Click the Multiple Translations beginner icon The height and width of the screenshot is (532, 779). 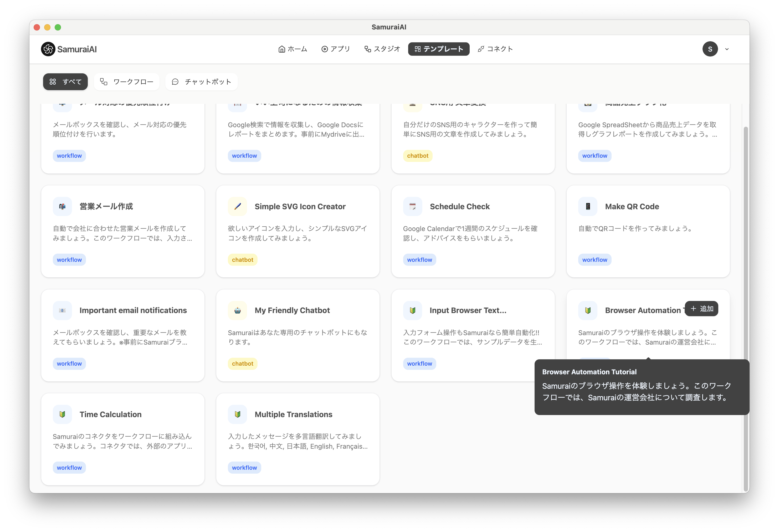click(x=237, y=414)
